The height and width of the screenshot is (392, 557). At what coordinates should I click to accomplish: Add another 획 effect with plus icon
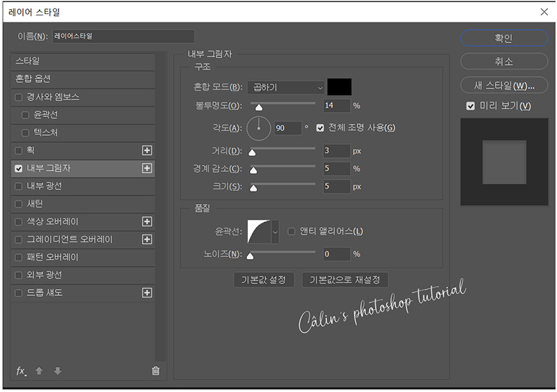[147, 150]
